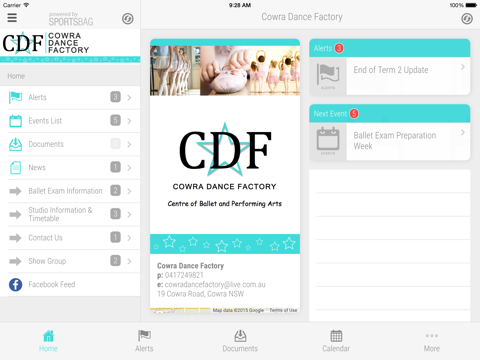Tap the refresh icon in the sidebar header

click(127, 19)
